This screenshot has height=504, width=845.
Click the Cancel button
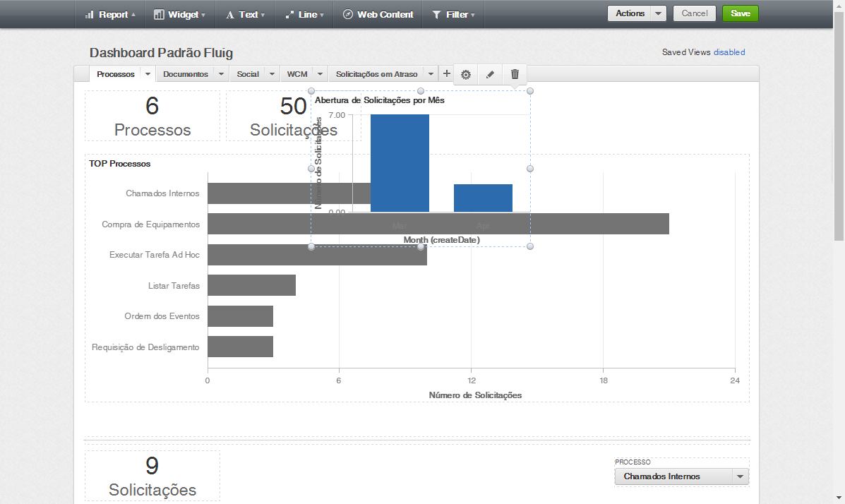[695, 13]
